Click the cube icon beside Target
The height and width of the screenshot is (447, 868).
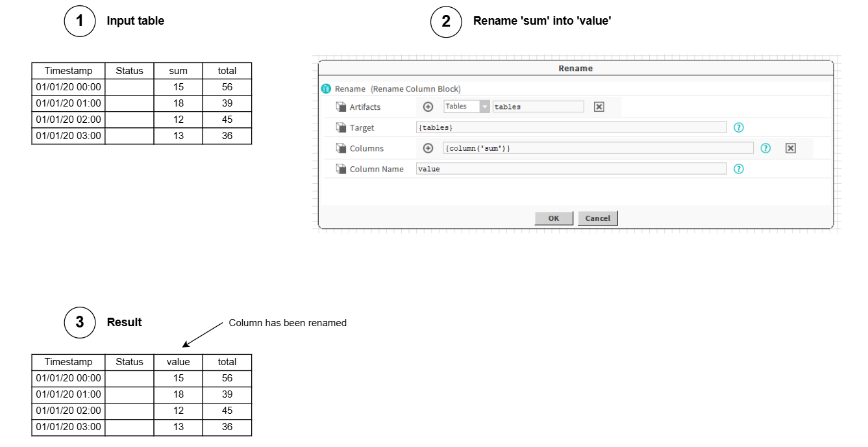341,127
